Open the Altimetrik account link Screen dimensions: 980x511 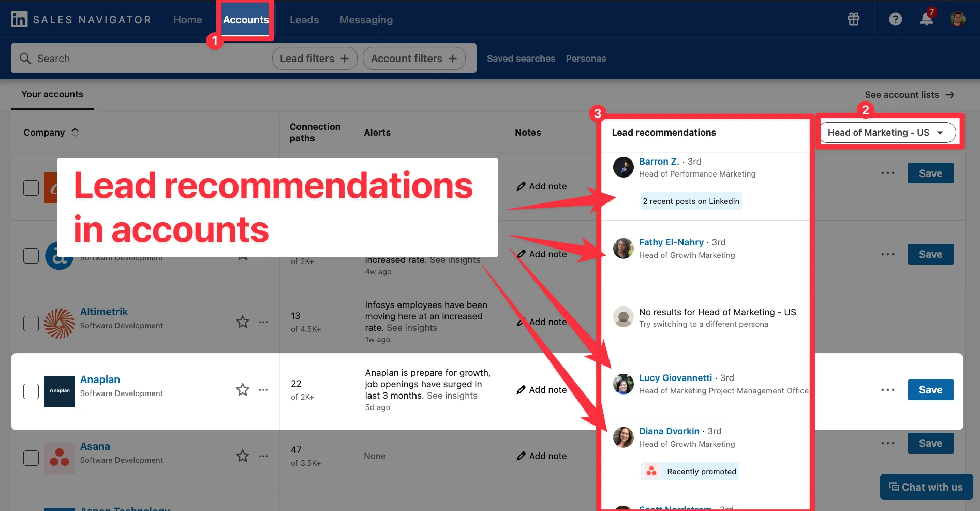[104, 312]
